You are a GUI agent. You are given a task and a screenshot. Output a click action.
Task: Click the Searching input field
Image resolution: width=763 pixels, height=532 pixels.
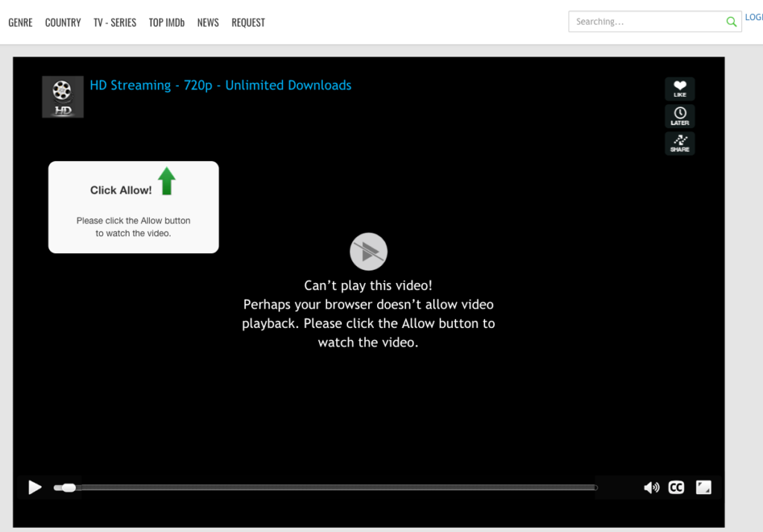645,22
